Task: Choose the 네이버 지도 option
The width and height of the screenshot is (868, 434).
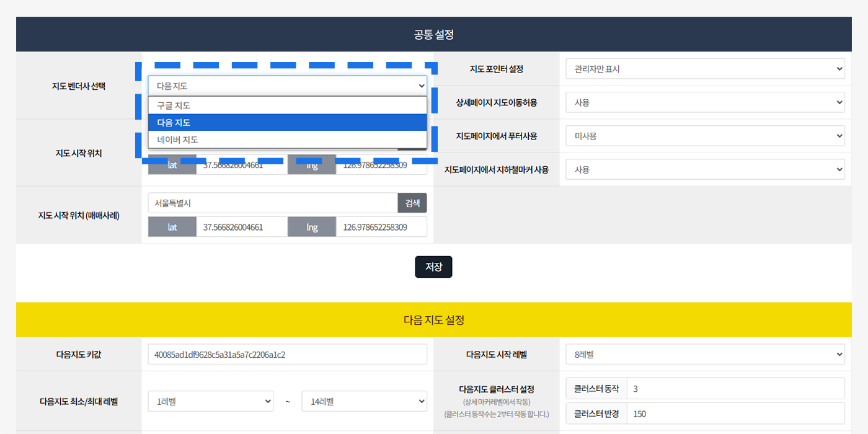Action: (287, 139)
